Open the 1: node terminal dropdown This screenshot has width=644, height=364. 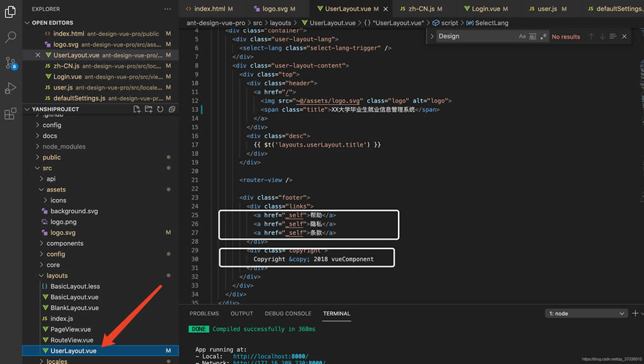click(586, 314)
